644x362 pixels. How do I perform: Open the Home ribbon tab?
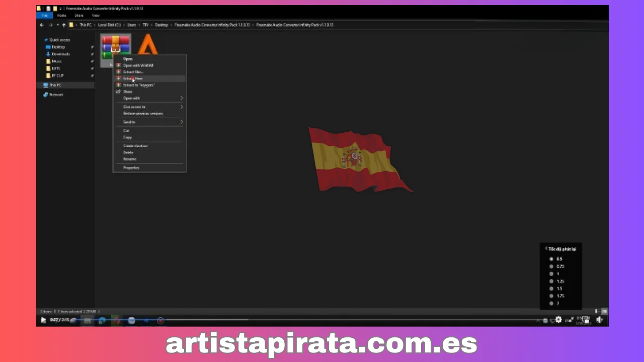click(61, 16)
